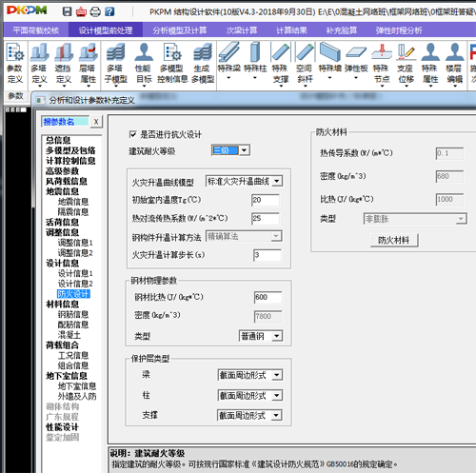This screenshot has height=473, width=476.
Task: Open 多塔子模型 tool
Action: click(116, 64)
